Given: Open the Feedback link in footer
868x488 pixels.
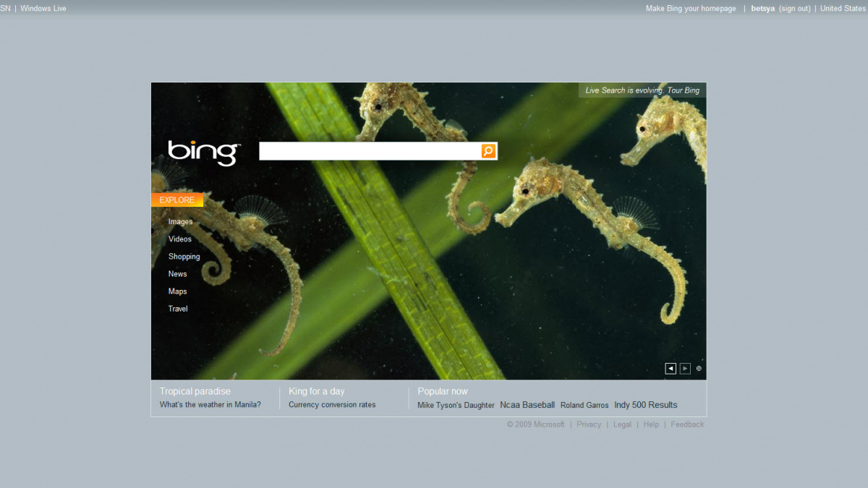Looking at the screenshot, I should 686,424.
